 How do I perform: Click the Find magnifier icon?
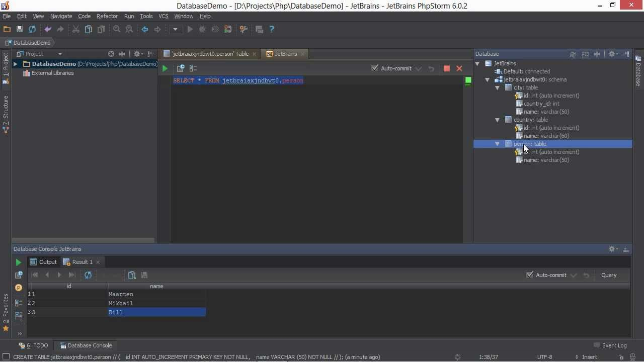pos(117,30)
